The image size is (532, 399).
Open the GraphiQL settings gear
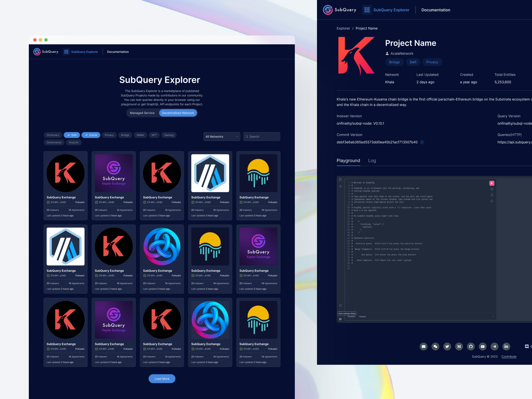340,319
